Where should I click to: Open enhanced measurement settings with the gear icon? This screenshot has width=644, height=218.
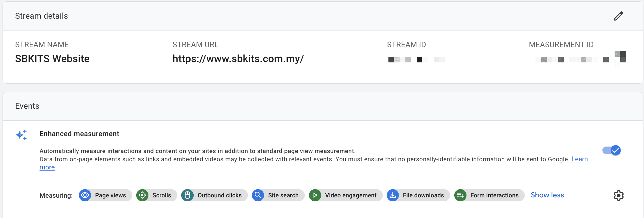point(618,195)
